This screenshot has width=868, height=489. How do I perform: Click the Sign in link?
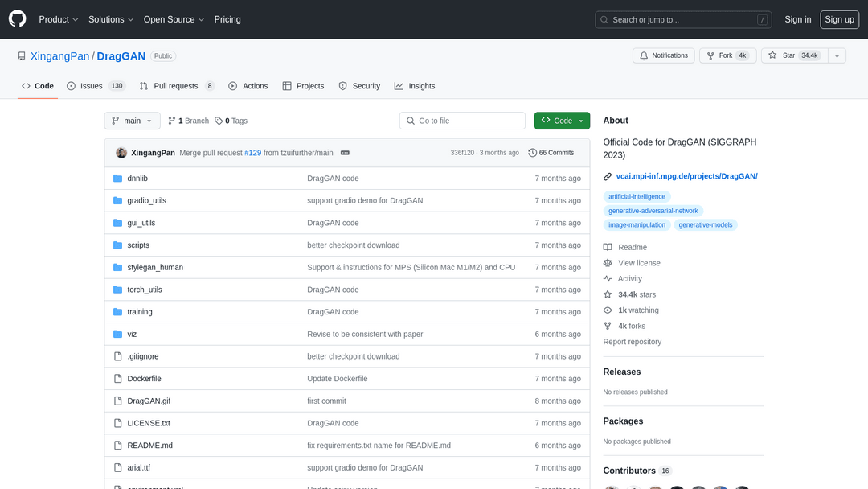click(798, 19)
